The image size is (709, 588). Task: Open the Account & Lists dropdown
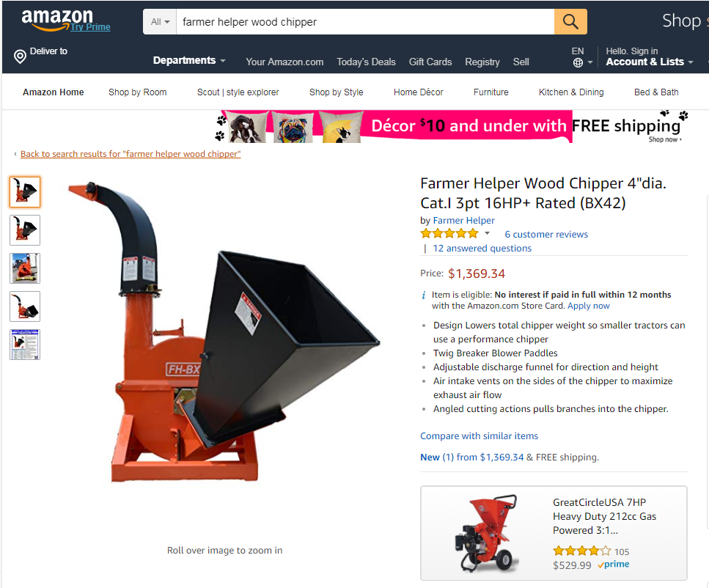point(649,62)
